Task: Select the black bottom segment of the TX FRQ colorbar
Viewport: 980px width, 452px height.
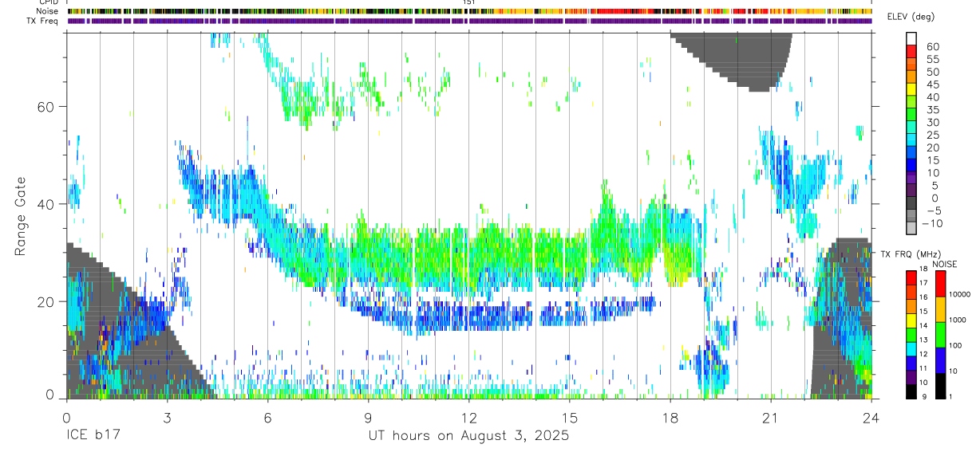Action: point(911,391)
